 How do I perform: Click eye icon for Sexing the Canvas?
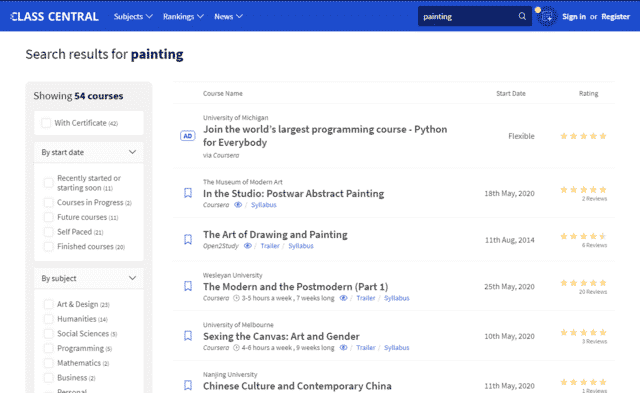pyautogui.click(x=343, y=348)
